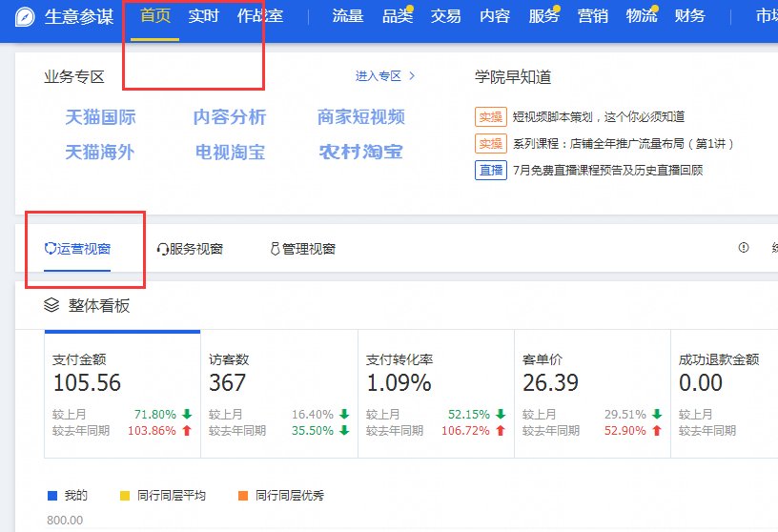This screenshot has height=532, width=778.
Task: Open the 7月免费直播课程预告 article
Action: (608, 171)
